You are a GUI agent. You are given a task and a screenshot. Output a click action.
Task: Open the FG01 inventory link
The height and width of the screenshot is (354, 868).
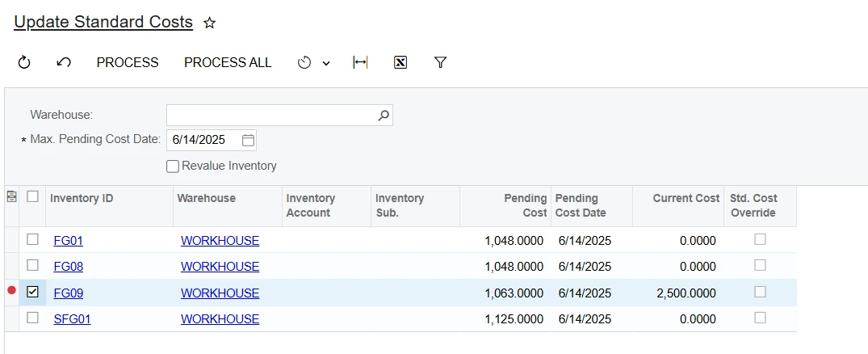pyautogui.click(x=68, y=240)
